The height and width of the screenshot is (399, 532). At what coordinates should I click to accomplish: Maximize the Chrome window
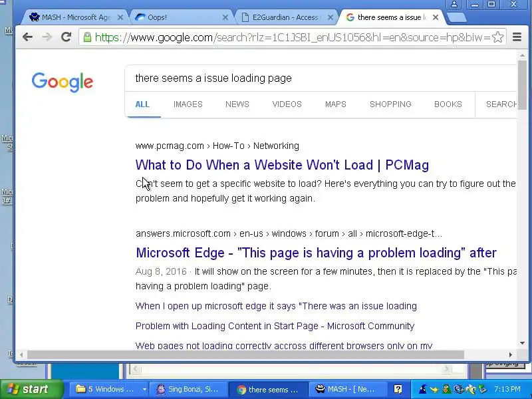(491, 5)
